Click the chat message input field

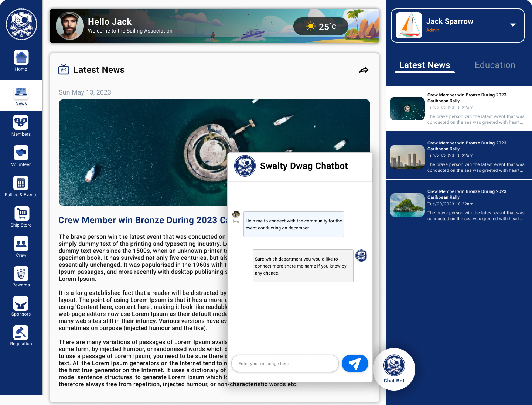[284, 364]
